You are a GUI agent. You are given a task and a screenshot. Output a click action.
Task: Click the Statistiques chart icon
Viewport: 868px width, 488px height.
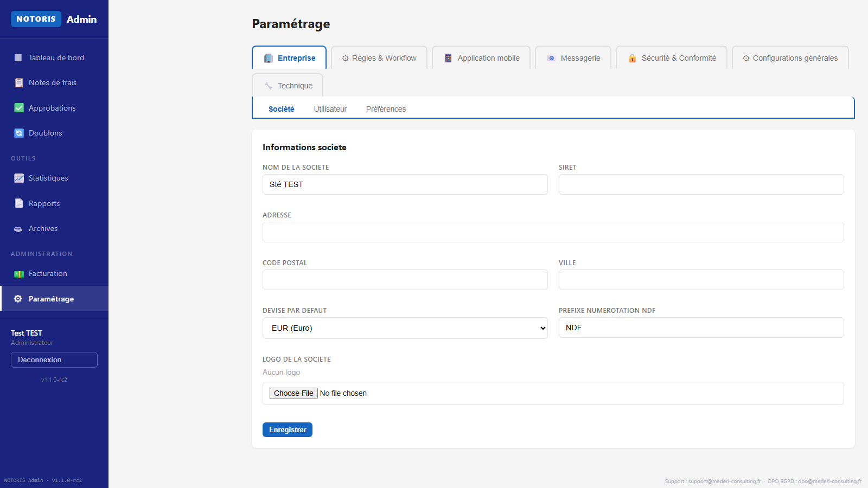point(18,178)
